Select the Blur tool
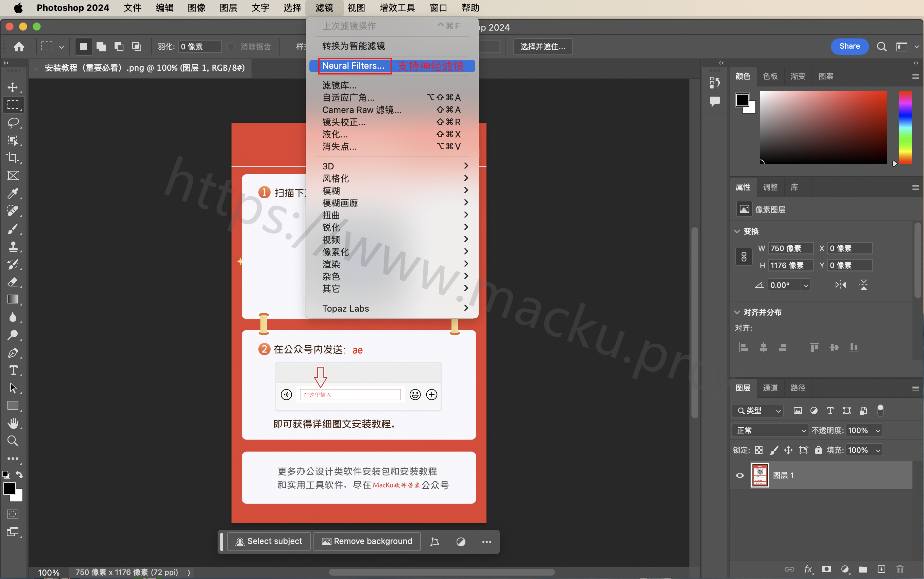The width and height of the screenshot is (924, 579). pos(13,317)
